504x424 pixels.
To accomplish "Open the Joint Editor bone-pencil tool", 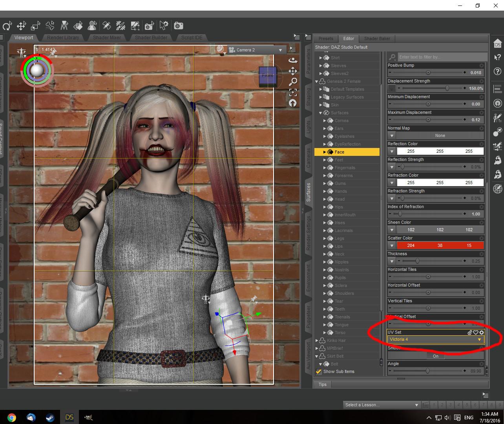I will click(106, 26).
